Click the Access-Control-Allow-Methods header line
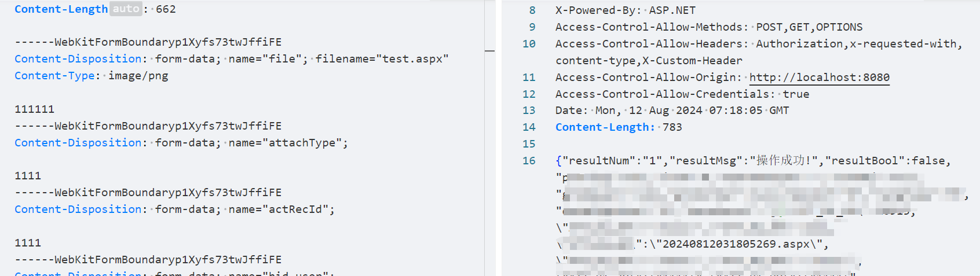The height and width of the screenshot is (276, 980). pos(709,27)
